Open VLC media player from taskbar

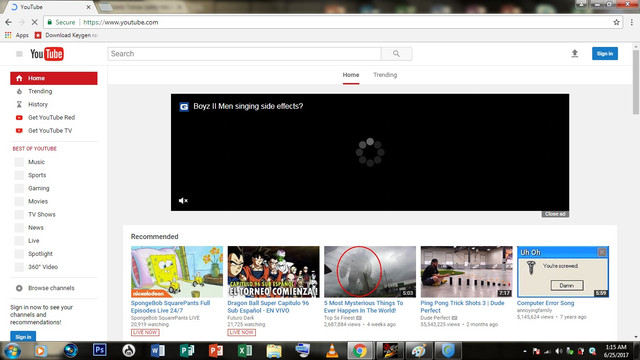click(x=332, y=350)
